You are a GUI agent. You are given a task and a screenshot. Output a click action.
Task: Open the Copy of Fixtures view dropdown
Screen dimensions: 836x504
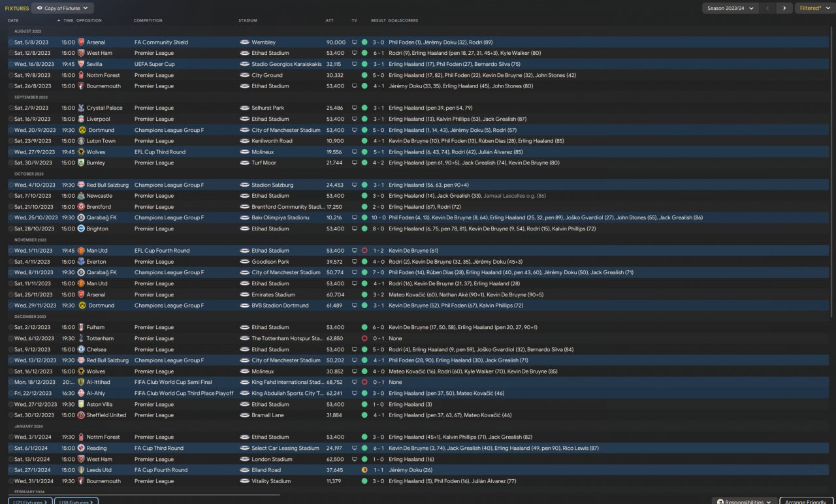pos(63,8)
